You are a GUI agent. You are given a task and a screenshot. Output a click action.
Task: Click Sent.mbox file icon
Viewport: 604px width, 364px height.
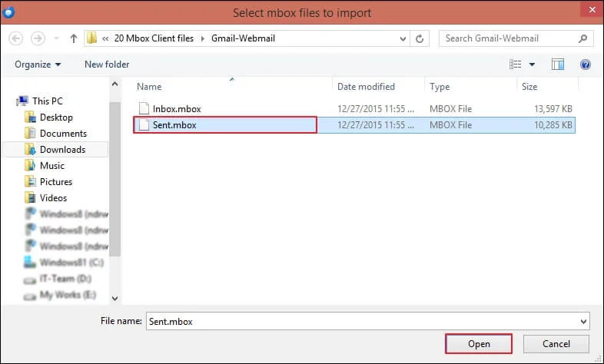(x=144, y=124)
